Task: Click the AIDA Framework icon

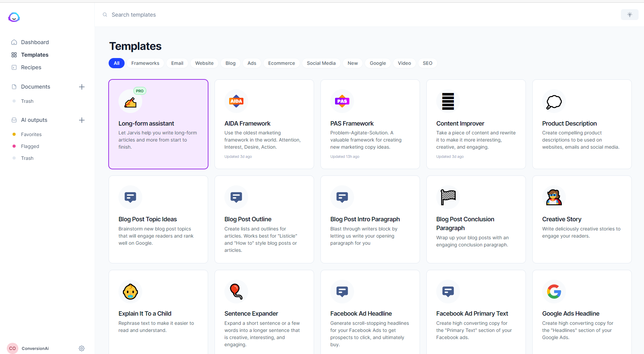Action: pyautogui.click(x=236, y=101)
